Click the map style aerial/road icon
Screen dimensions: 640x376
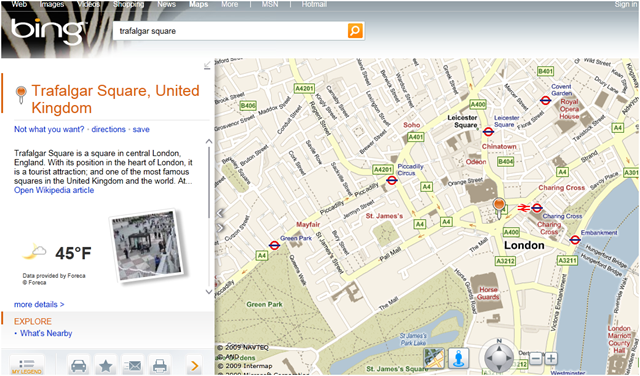pyautogui.click(x=433, y=358)
